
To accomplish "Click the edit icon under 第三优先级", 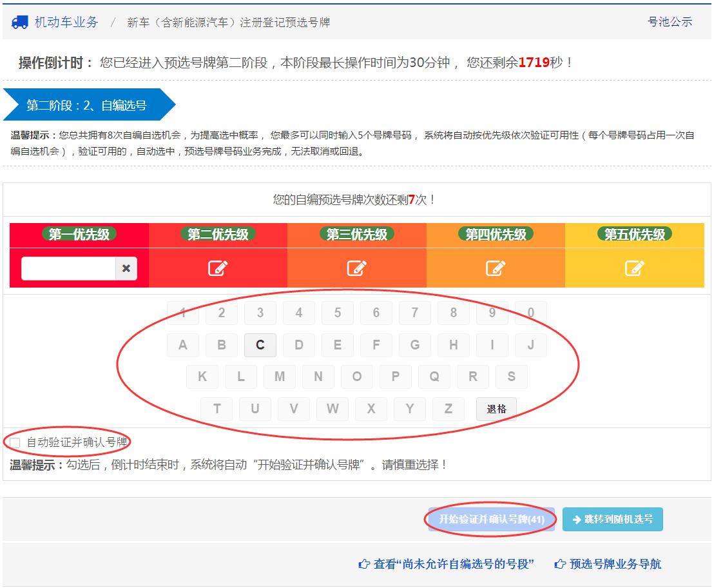I will tap(356, 268).
